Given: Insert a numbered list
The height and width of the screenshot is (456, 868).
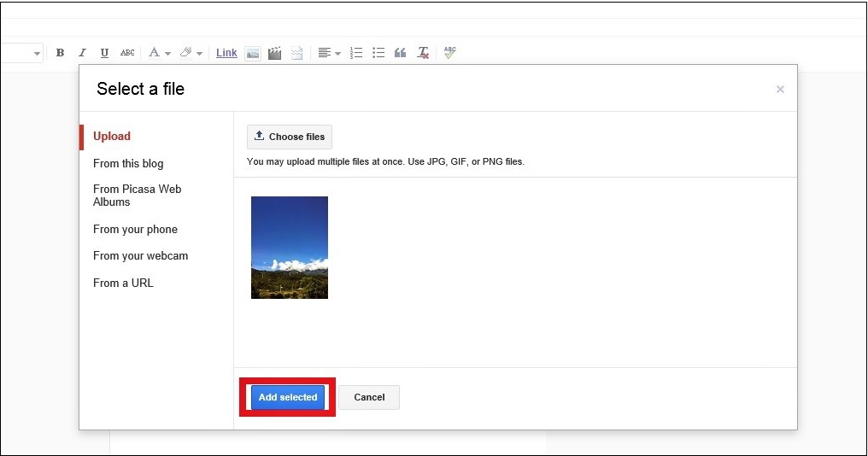Looking at the screenshot, I should [356, 53].
